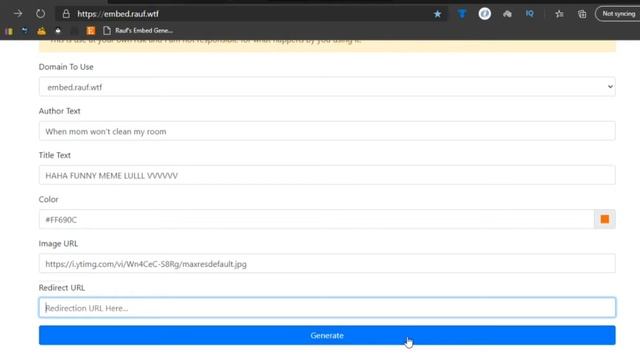Open the Collections icon

click(x=582, y=14)
